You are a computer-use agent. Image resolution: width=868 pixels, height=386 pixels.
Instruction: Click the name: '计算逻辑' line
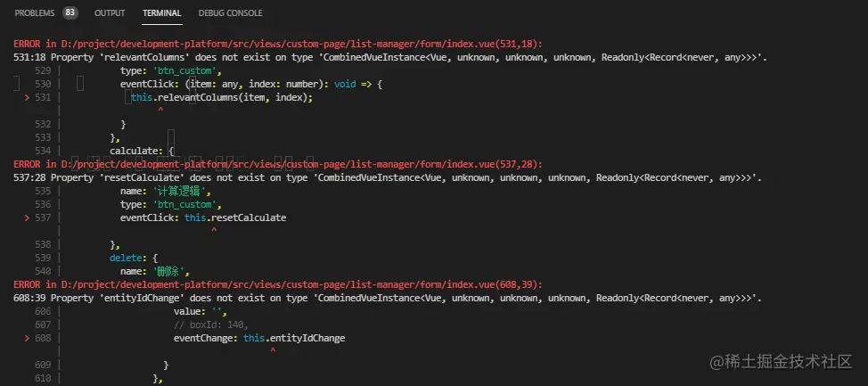(x=166, y=191)
